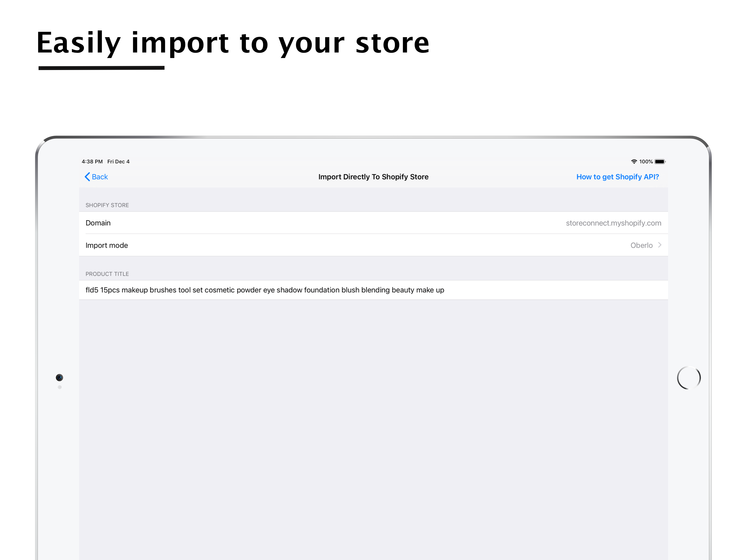Tap the PRODUCT TITLE section label

click(x=107, y=274)
